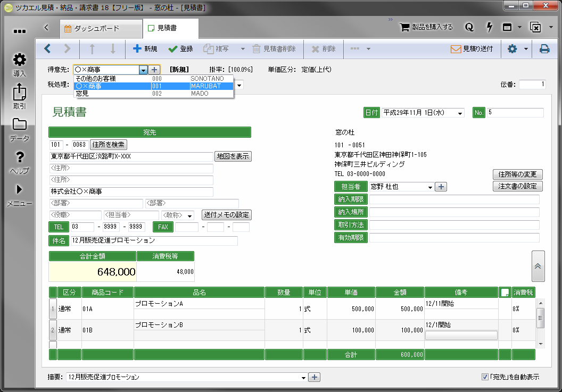Open the データ folder icon
Image resolution: width=562 pixels, height=392 pixels.
click(19, 124)
